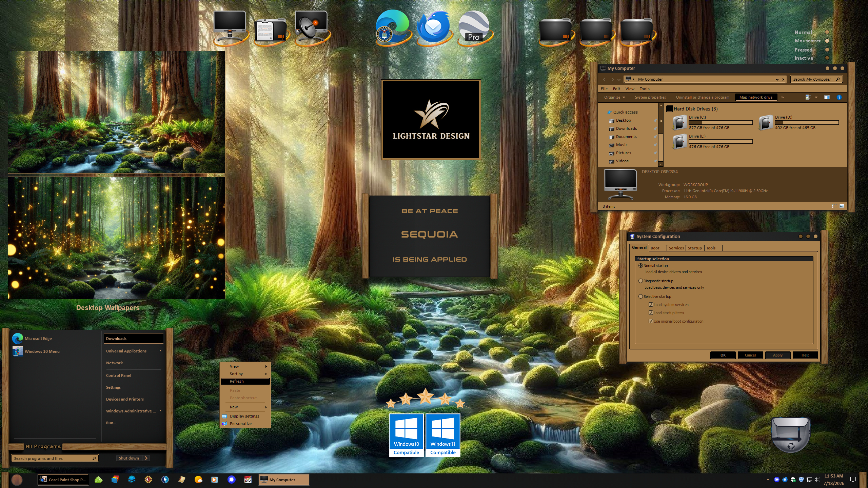Open the address bar history dropdown arrow
The height and width of the screenshot is (488, 868).
pyautogui.click(x=777, y=79)
